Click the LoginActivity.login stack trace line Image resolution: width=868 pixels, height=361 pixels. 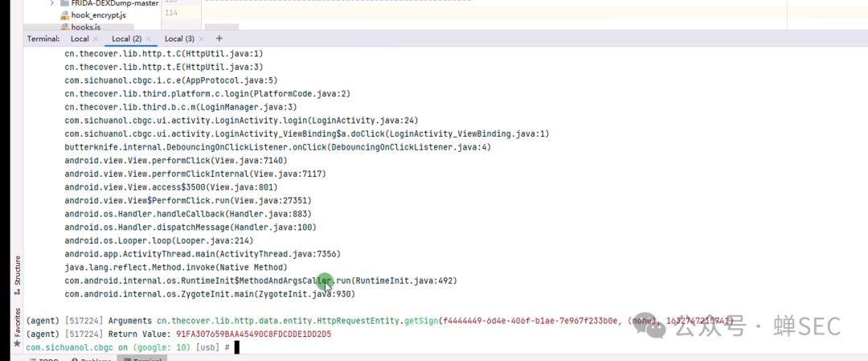[241, 120]
